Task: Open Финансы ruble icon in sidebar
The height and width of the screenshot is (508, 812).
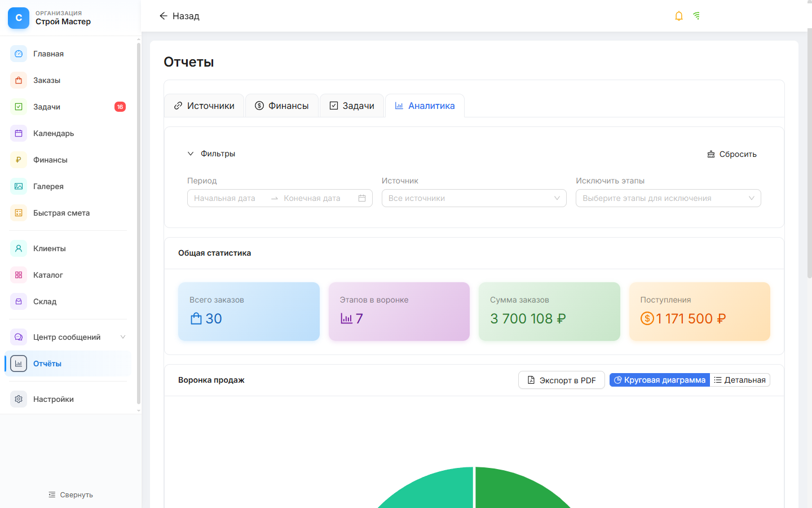Action: point(19,160)
